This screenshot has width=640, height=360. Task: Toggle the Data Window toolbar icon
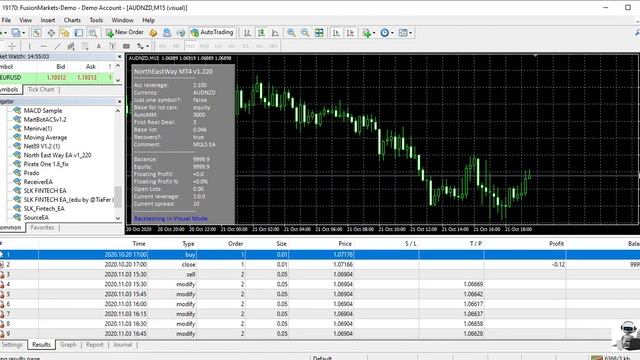(x=51, y=33)
